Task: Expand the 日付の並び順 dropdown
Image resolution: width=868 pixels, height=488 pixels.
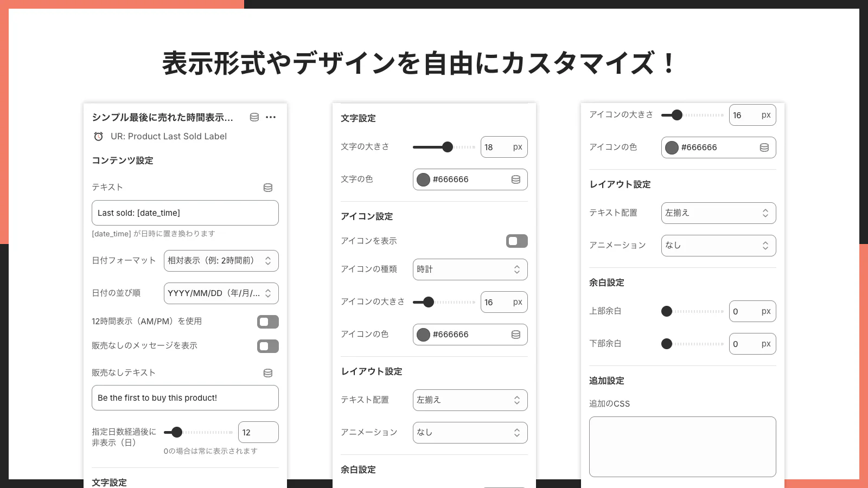Action: 221,293
